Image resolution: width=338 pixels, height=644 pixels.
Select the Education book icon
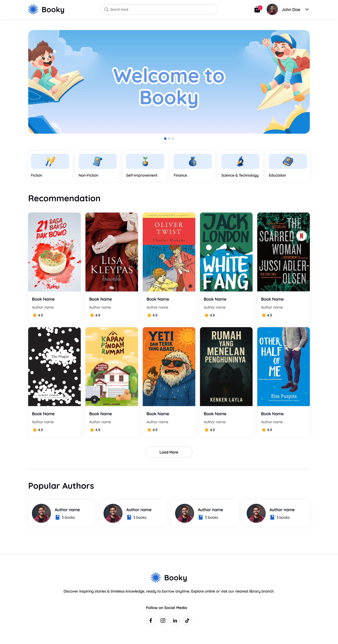[288, 161]
